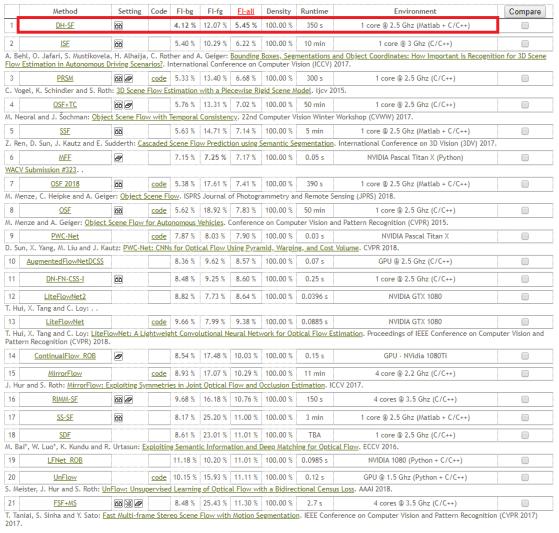Check the compare box for LiteFlowNet2

click(525, 297)
